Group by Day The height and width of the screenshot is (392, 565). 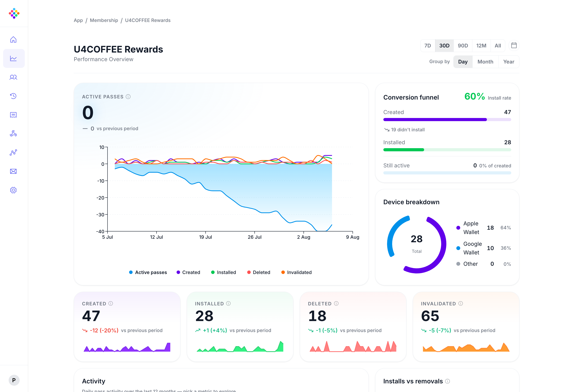click(463, 62)
